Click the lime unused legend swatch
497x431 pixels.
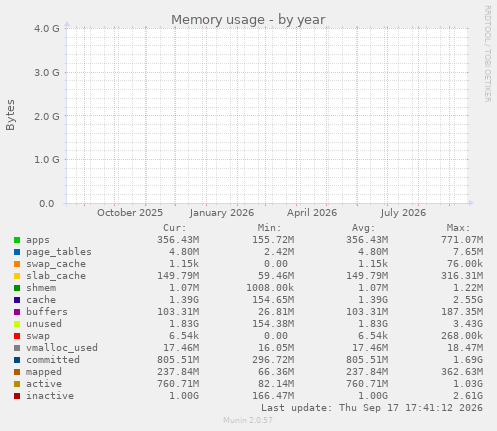click(17, 324)
